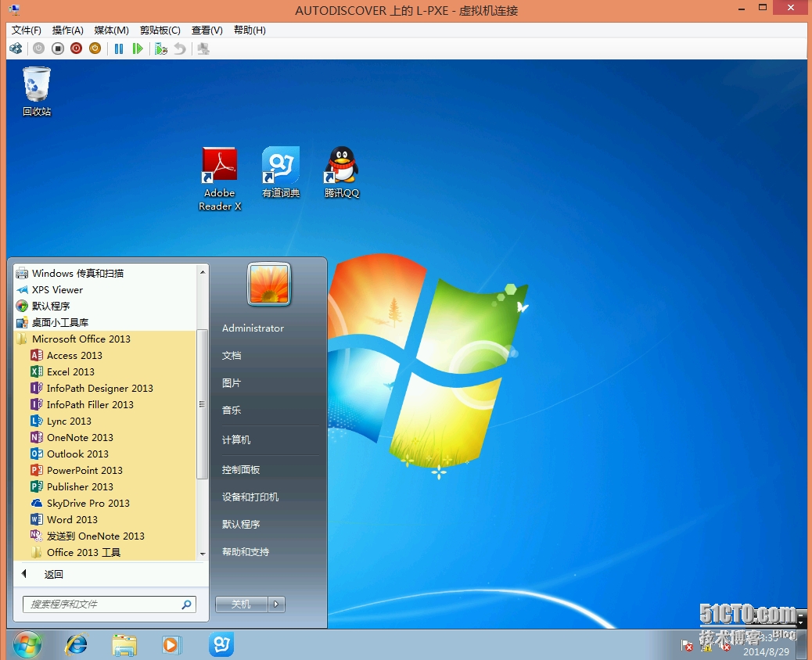Image resolution: width=812 pixels, height=660 pixels.
Task: Open 默认程序 in the programs list
Action: (x=105, y=306)
